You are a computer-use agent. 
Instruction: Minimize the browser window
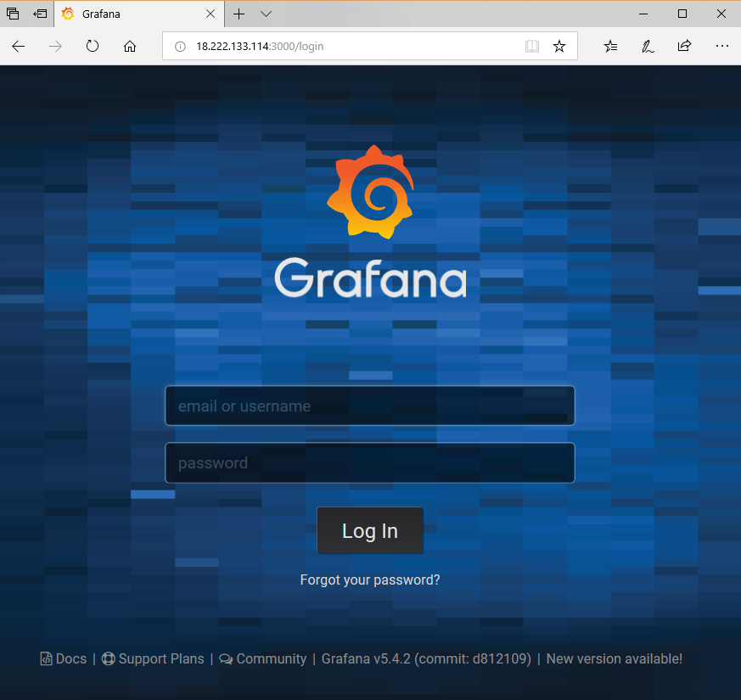[643, 14]
